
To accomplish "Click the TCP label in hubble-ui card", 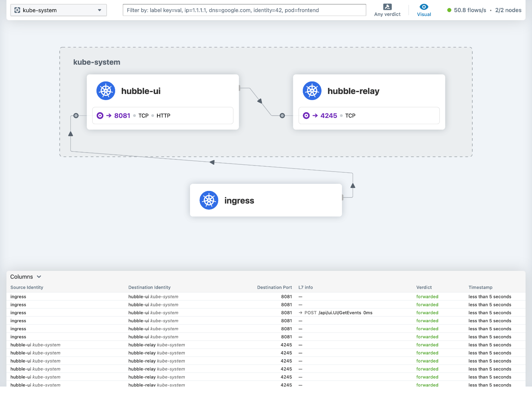I will (x=144, y=116).
